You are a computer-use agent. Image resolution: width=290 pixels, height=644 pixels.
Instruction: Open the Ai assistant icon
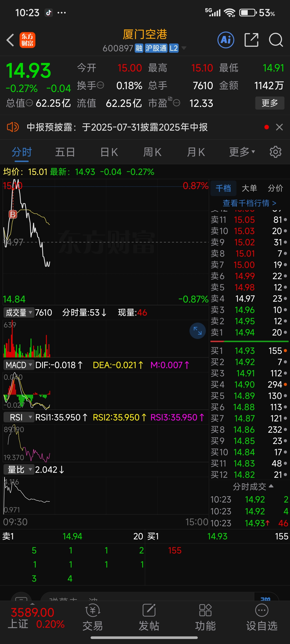226,40
